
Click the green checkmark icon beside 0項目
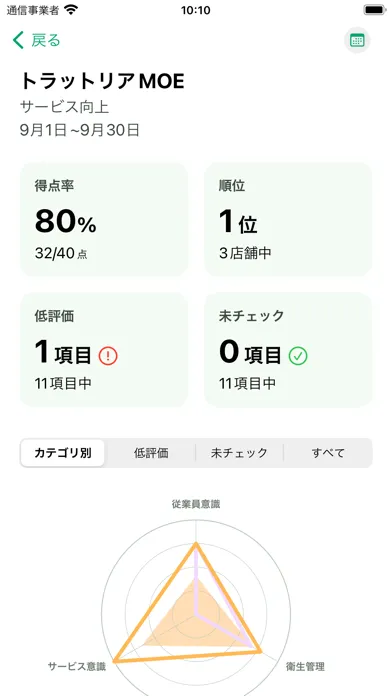298,356
